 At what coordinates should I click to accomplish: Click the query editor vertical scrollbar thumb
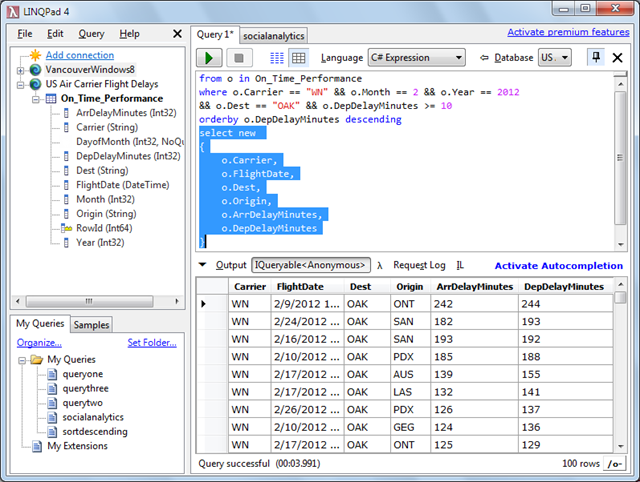pyautogui.click(x=620, y=158)
